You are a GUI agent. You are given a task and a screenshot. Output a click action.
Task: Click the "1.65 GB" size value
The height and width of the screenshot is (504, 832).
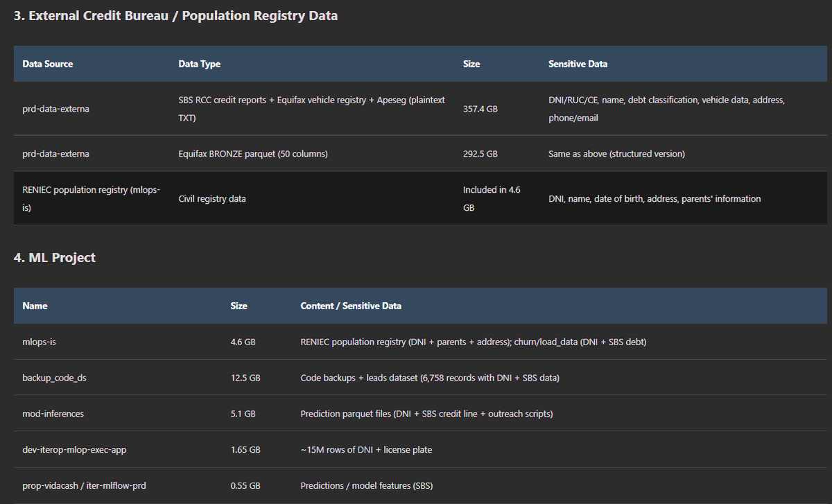coord(245,450)
